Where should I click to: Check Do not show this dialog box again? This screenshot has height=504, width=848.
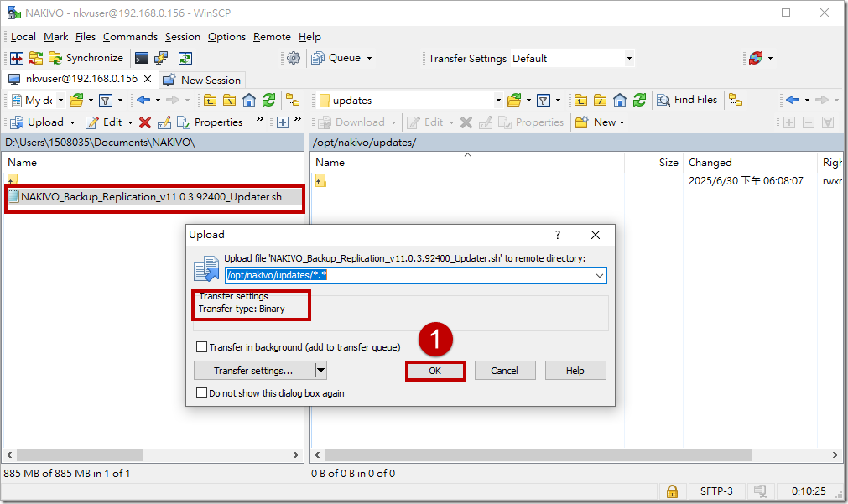pyautogui.click(x=201, y=393)
